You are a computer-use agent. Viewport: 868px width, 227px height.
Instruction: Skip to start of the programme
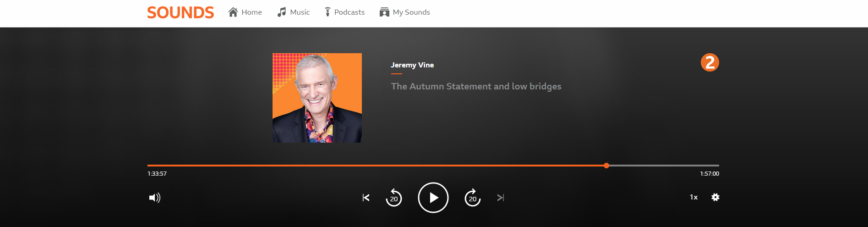[366, 198]
